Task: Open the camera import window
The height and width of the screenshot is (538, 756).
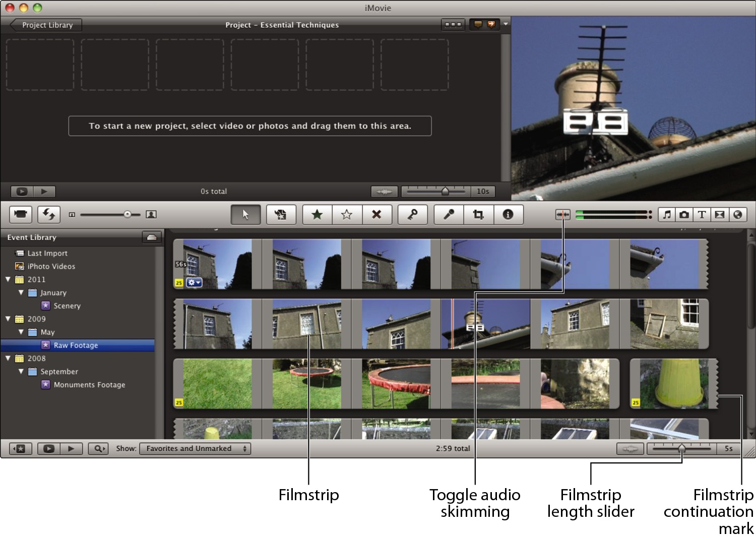Action: coord(21,214)
